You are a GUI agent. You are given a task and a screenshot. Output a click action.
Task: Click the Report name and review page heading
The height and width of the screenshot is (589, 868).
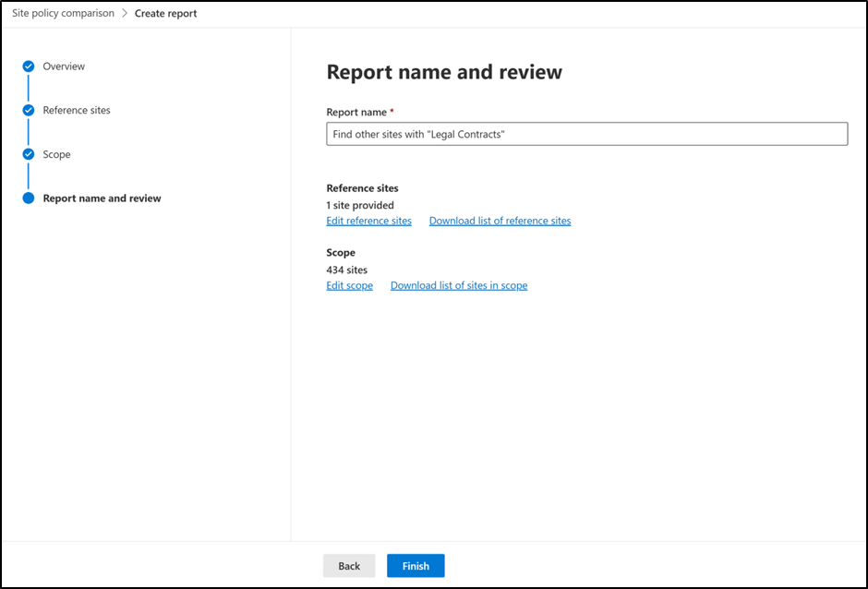pos(444,72)
